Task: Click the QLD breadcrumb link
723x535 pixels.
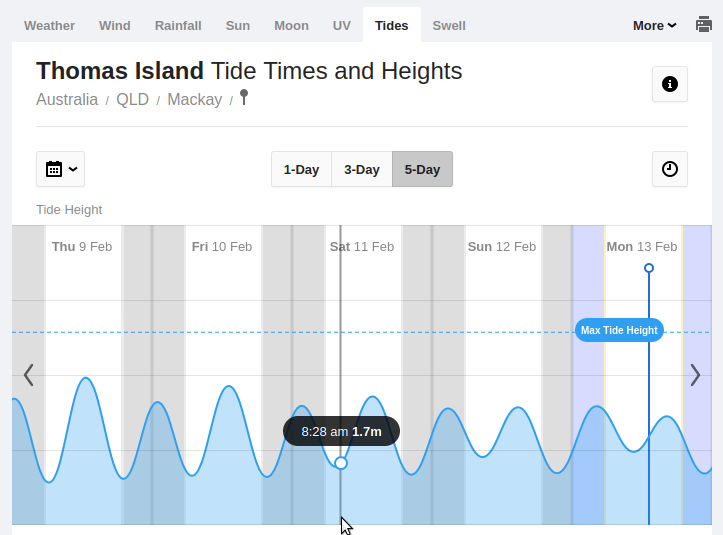Action: (132, 100)
